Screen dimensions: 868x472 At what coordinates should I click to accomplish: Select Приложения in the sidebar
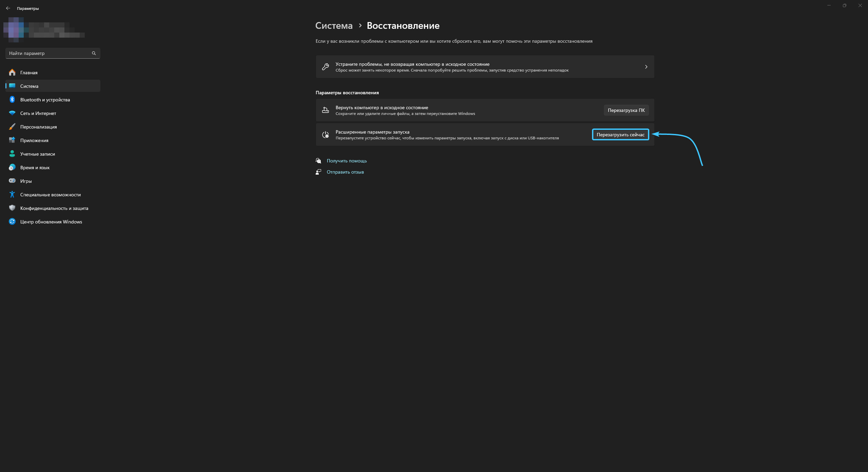click(x=34, y=140)
